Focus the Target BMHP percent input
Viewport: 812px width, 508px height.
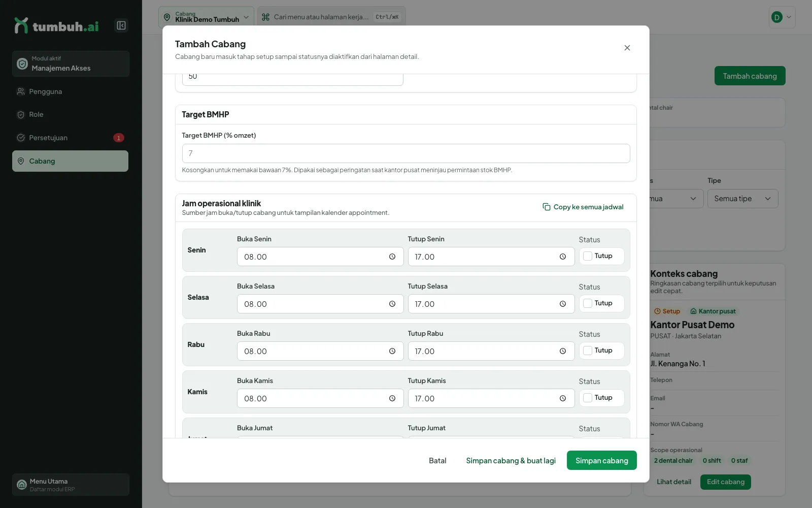click(x=406, y=153)
